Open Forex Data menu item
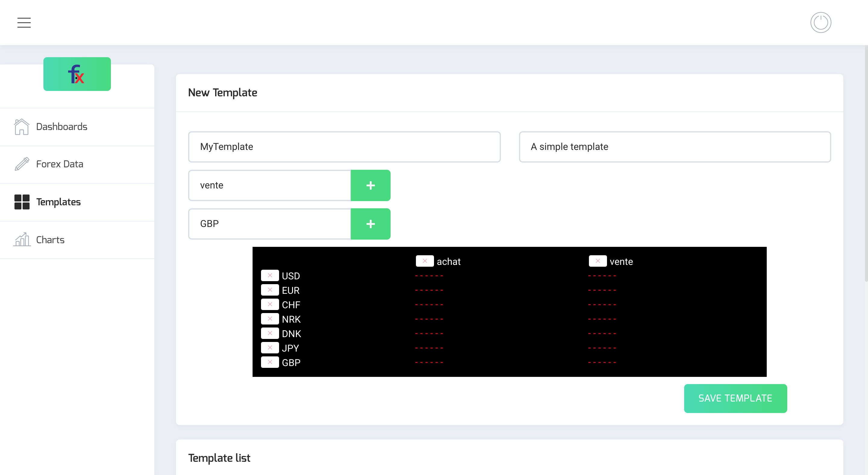The image size is (868, 475). point(60,164)
